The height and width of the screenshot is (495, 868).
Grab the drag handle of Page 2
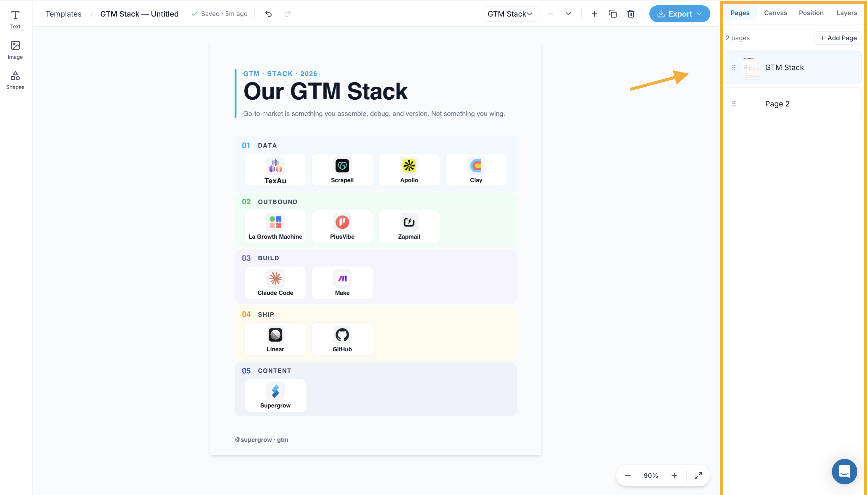734,104
